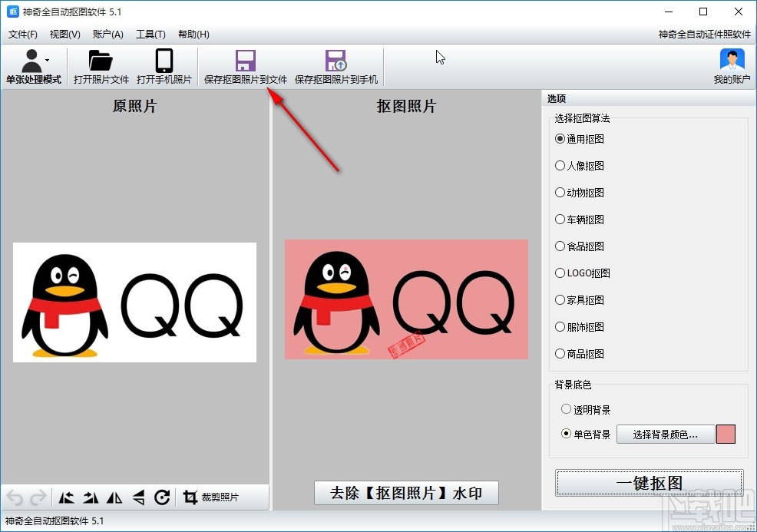Select 商品抠图 algorithm
Screen dimensions: 757x532
[x=580, y=354]
